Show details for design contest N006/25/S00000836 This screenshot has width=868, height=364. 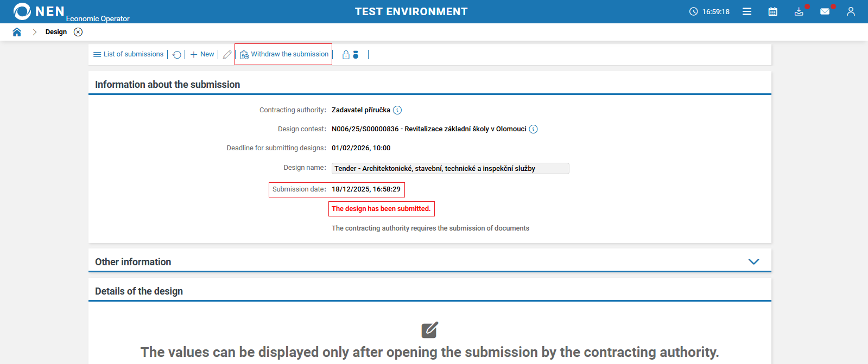tap(534, 129)
